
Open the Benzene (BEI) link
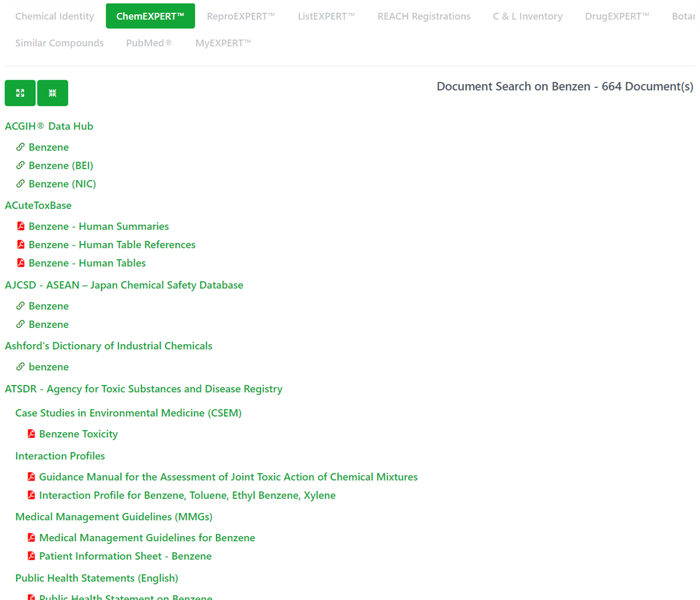[61, 165]
